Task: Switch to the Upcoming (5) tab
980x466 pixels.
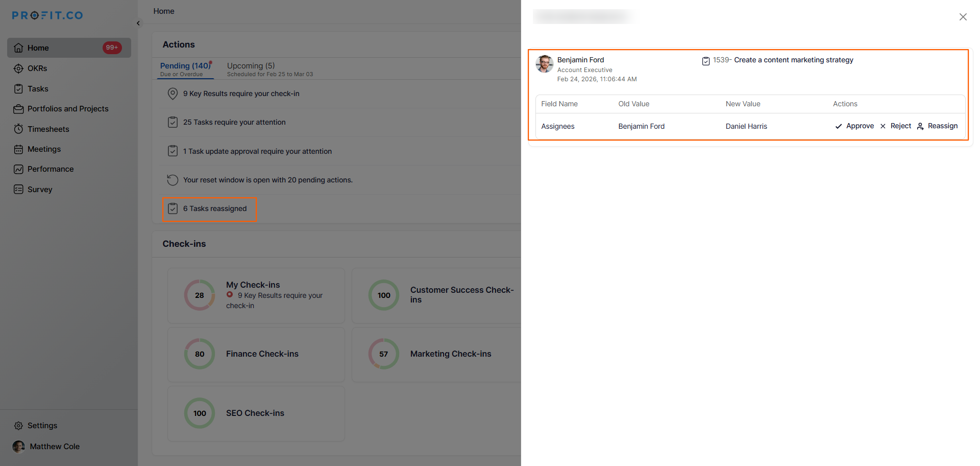Action: [270, 69]
